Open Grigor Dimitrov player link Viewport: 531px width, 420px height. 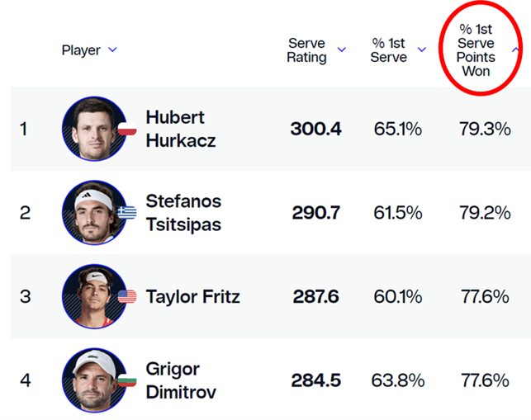click(180, 380)
